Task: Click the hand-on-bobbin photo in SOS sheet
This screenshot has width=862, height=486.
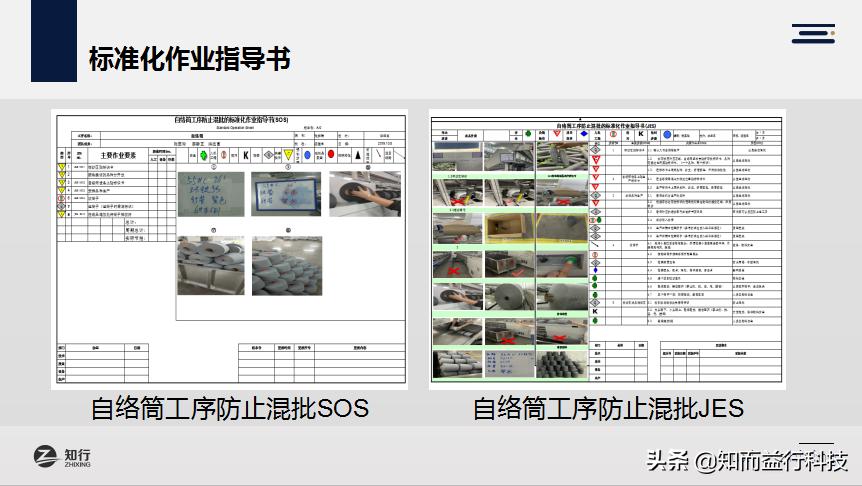Action: (365, 194)
